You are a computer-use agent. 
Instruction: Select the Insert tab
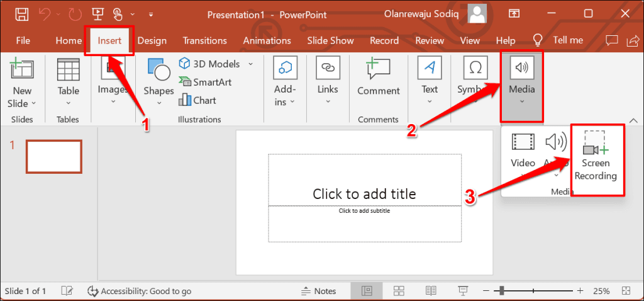(109, 41)
